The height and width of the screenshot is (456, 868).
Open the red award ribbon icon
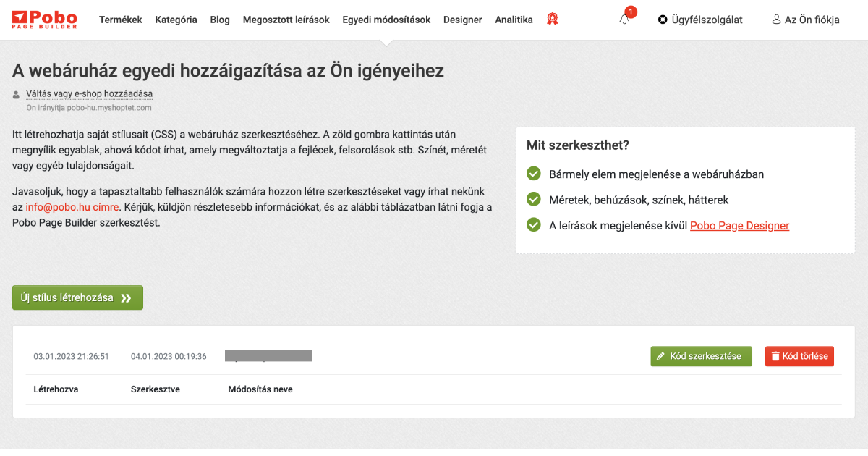tap(553, 20)
